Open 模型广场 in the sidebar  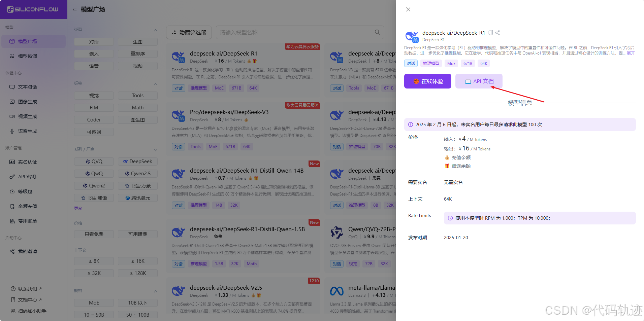click(33, 41)
